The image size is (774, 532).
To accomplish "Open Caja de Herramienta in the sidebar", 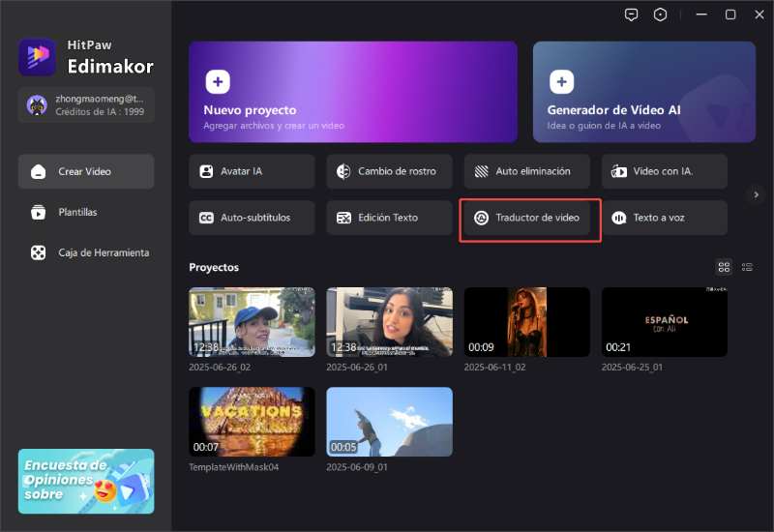I will coord(86,252).
